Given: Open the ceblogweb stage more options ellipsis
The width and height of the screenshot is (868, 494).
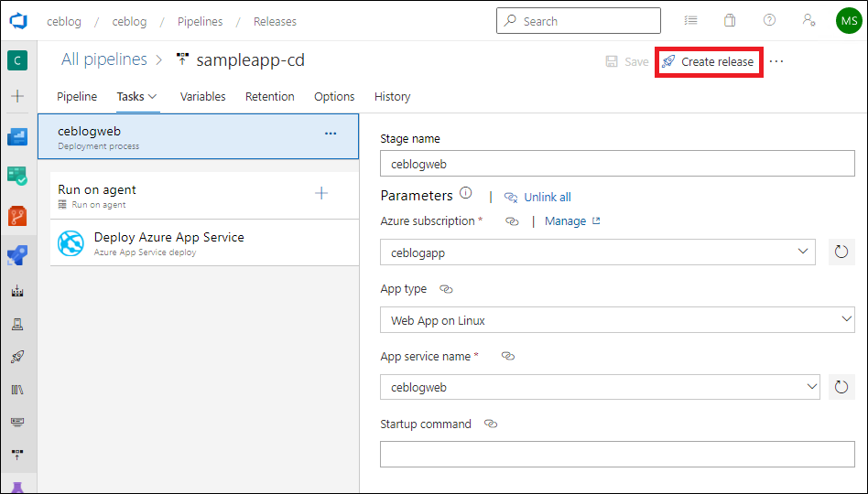Looking at the screenshot, I should tap(331, 134).
